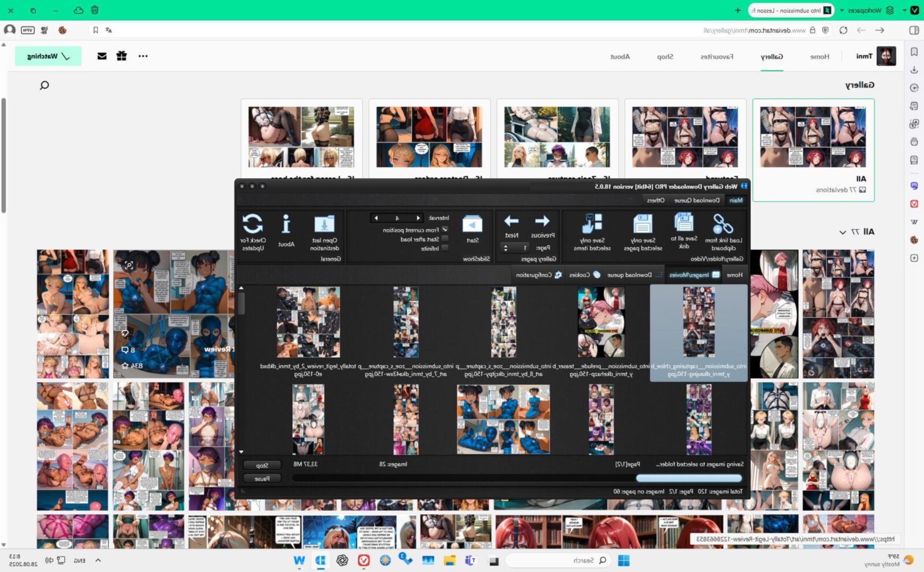This screenshot has height=572, width=924.
Task: Open the downloader About info icon
Action: (286, 224)
